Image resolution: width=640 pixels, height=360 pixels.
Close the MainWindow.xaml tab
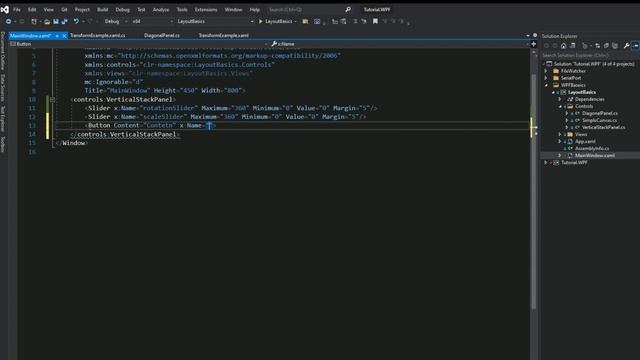pyautogui.click(x=64, y=36)
